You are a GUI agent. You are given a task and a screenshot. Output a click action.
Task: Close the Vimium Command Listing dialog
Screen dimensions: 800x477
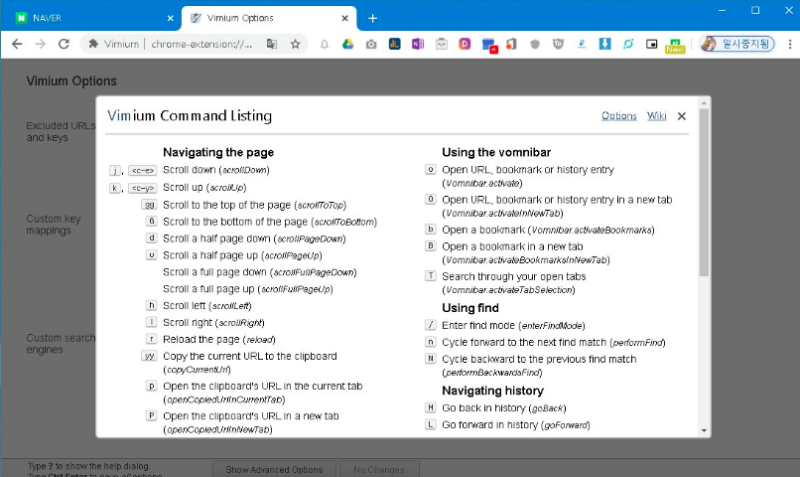(x=682, y=116)
